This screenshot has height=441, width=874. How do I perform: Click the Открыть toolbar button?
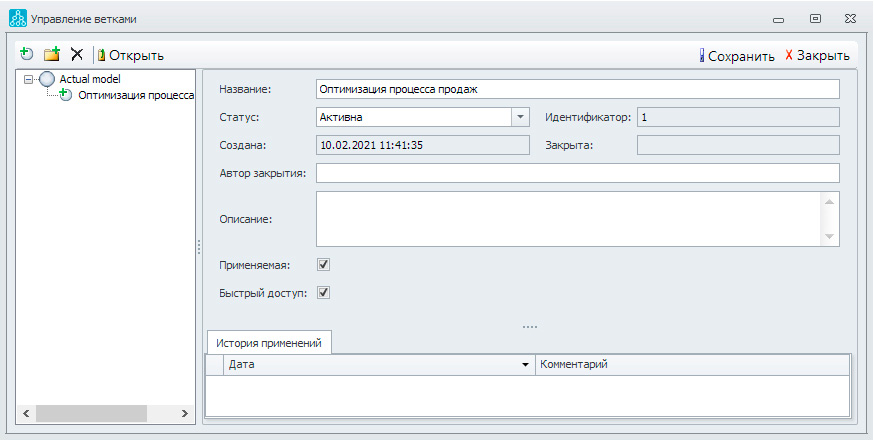(131, 55)
